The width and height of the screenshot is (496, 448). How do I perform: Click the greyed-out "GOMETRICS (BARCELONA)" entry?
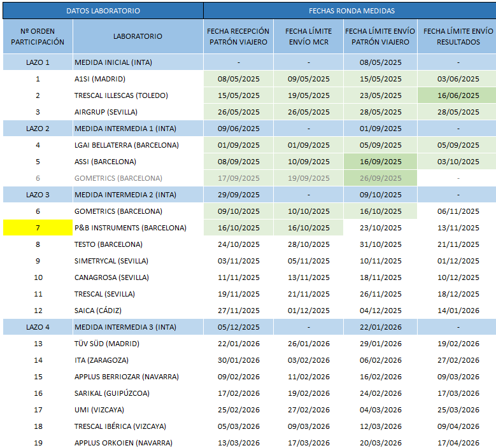118,178
